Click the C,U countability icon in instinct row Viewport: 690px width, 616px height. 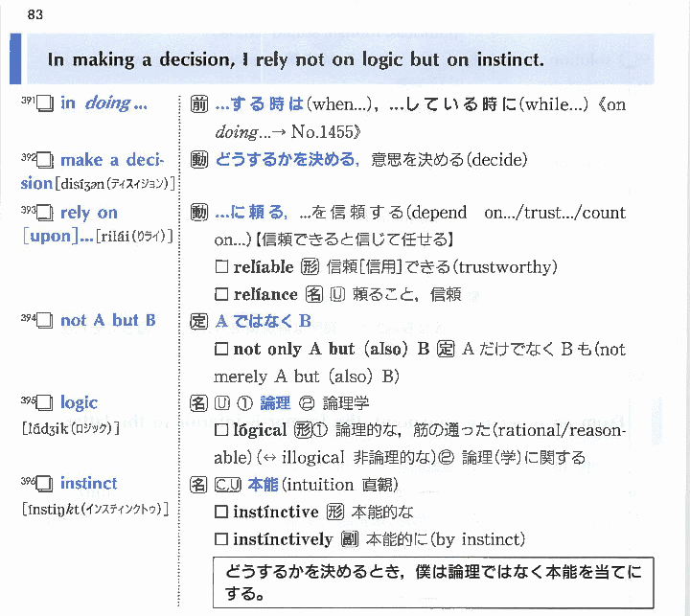tap(228, 486)
